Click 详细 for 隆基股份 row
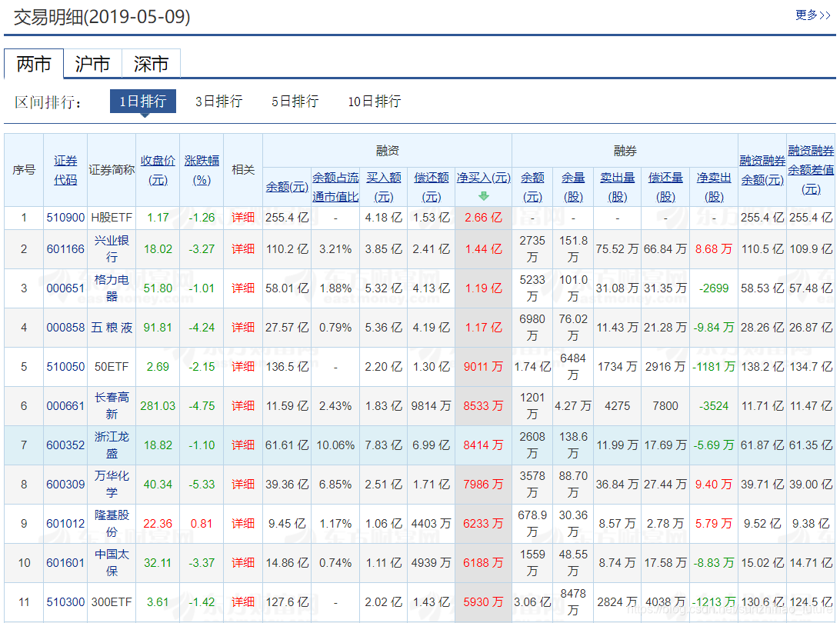Image resolution: width=840 pixels, height=623 pixels. point(242,523)
